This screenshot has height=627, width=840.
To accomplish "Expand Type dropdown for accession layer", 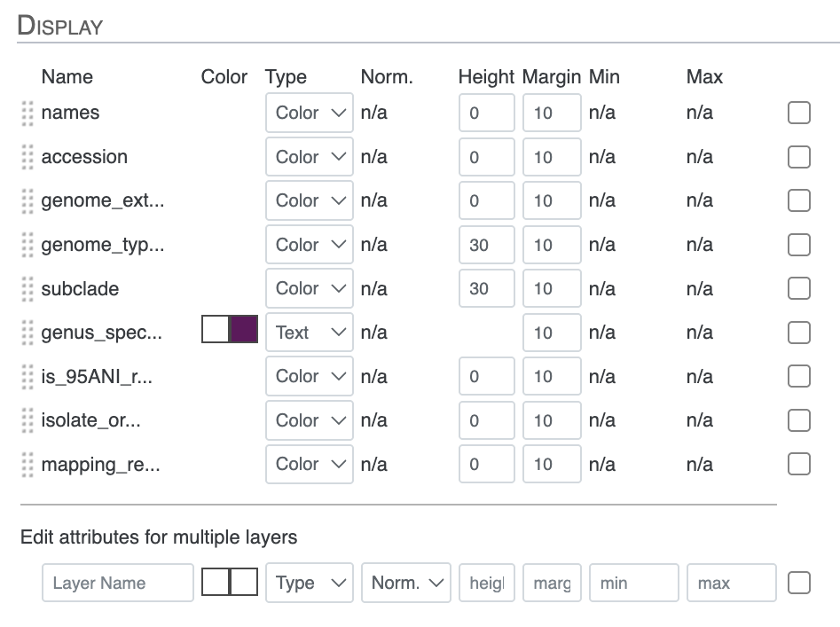I will 309,157.
